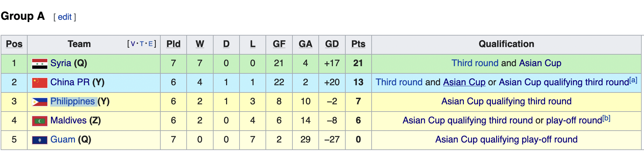Click the Maldives flag icon
This screenshot has width=644, height=154.
point(39,121)
